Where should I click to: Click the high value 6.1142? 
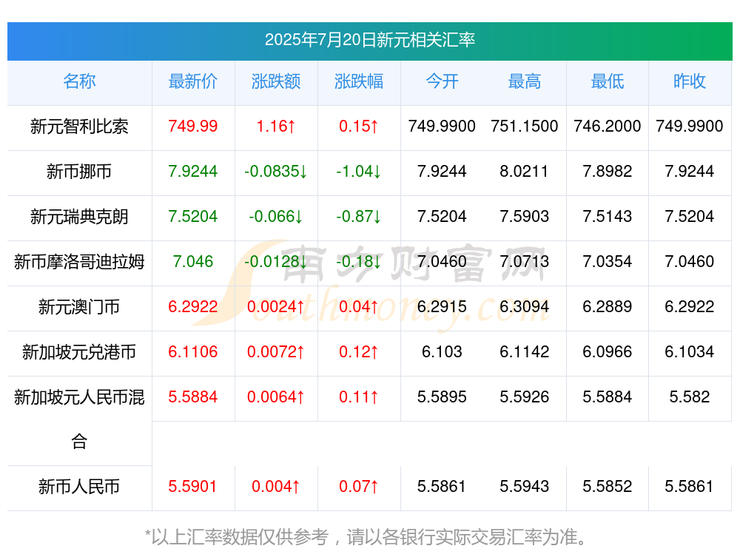pyautogui.click(x=525, y=352)
